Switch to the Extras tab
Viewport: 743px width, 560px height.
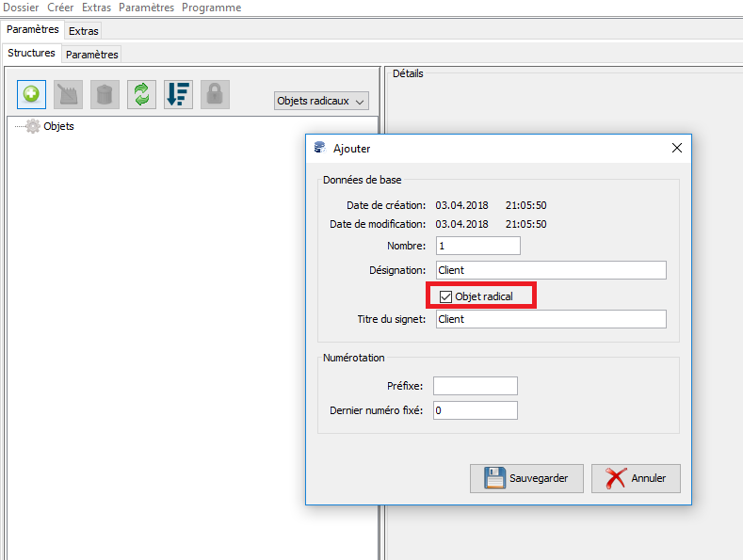83,31
